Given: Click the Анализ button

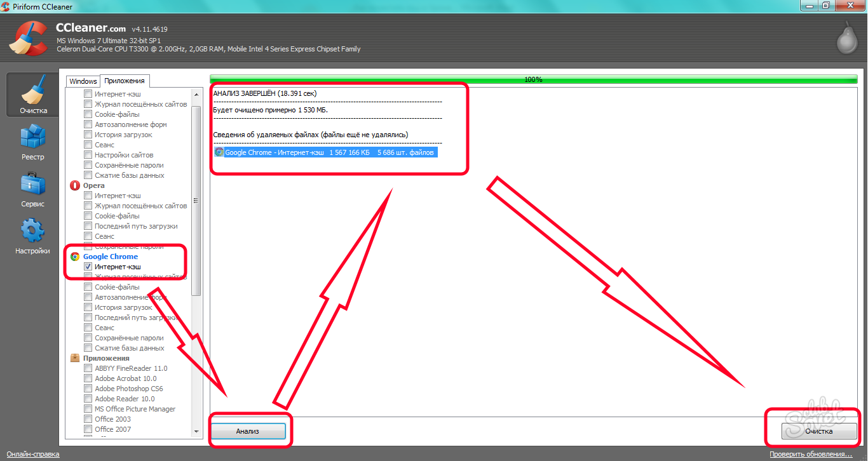Looking at the screenshot, I should (x=248, y=431).
